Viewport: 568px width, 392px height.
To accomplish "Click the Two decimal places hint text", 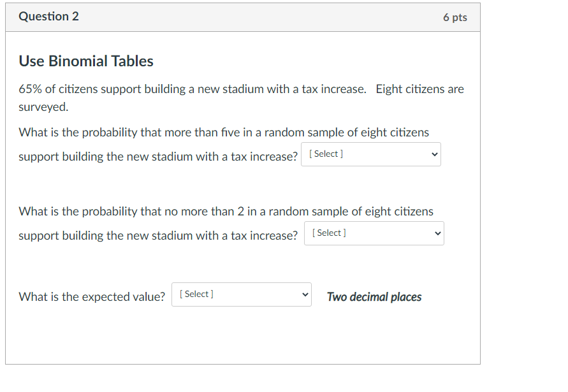I will click(x=374, y=296).
